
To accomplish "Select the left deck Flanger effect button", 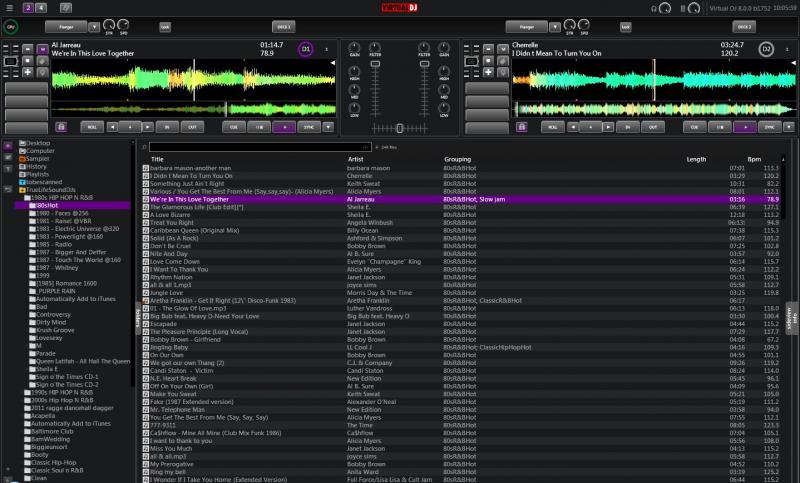I will [x=66, y=27].
